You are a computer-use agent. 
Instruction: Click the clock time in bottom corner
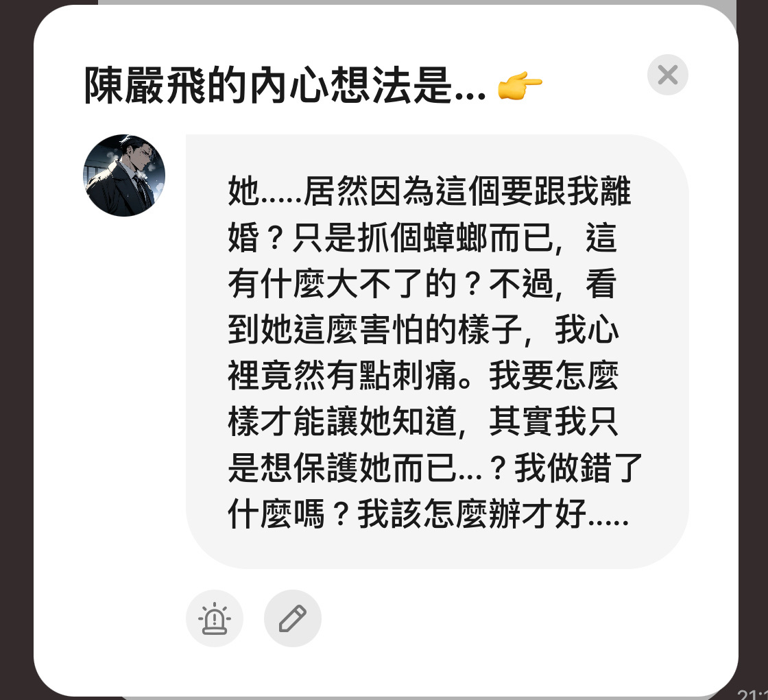pos(753,695)
